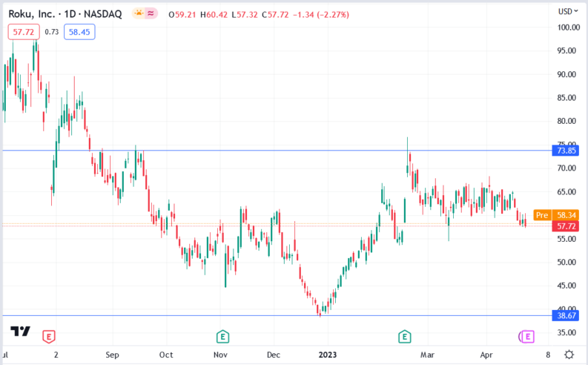Viewport: 588px width, 365px height.
Task: Click the green earnings E marker near November
Action: click(222, 337)
